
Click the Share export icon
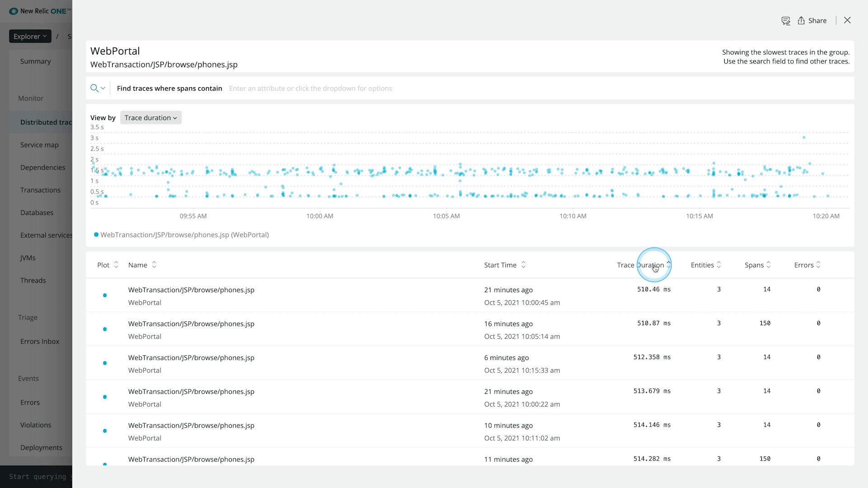[800, 20]
